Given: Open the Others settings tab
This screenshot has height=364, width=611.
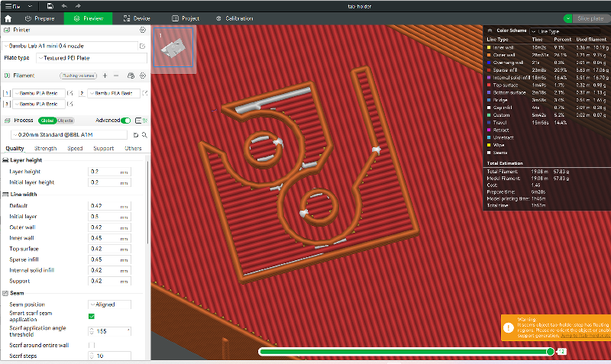Looking at the screenshot, I should pos(133,148).
